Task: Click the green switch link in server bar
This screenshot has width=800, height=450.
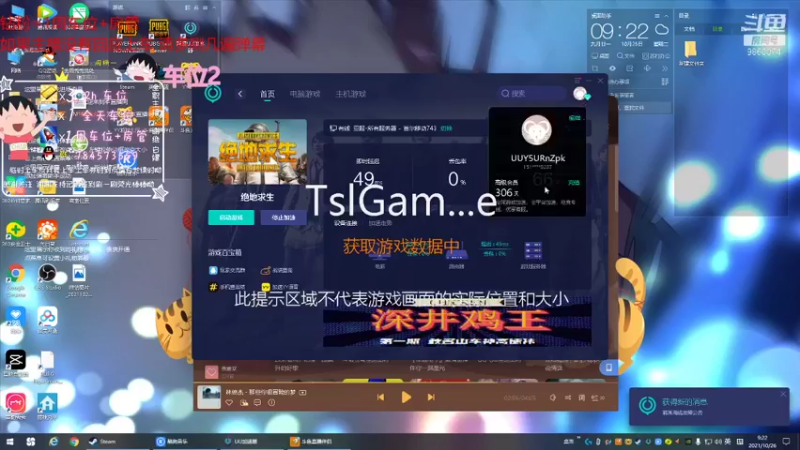Action: click(446, 129)
